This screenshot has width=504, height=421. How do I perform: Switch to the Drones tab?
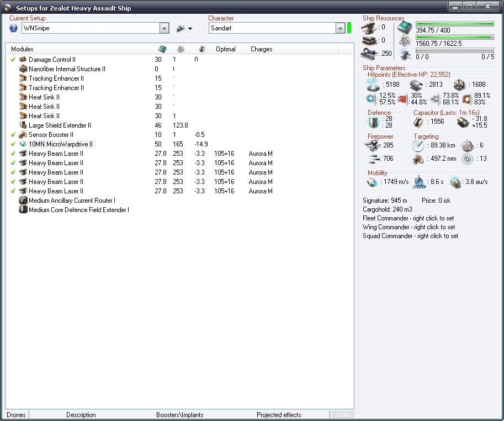(x=16, y=414)
